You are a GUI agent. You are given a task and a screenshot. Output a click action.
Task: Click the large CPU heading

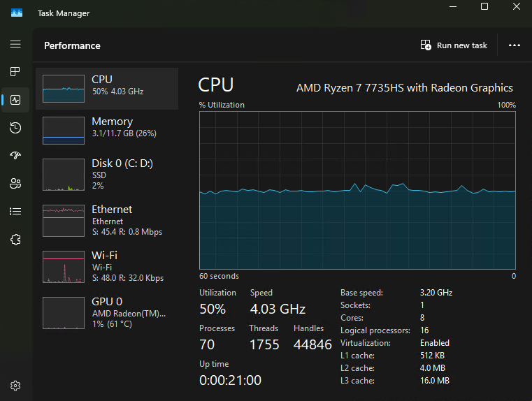(216, 85)
